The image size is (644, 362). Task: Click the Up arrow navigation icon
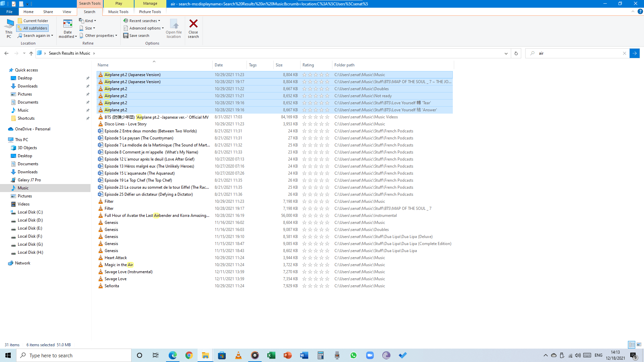click(31, 53)
